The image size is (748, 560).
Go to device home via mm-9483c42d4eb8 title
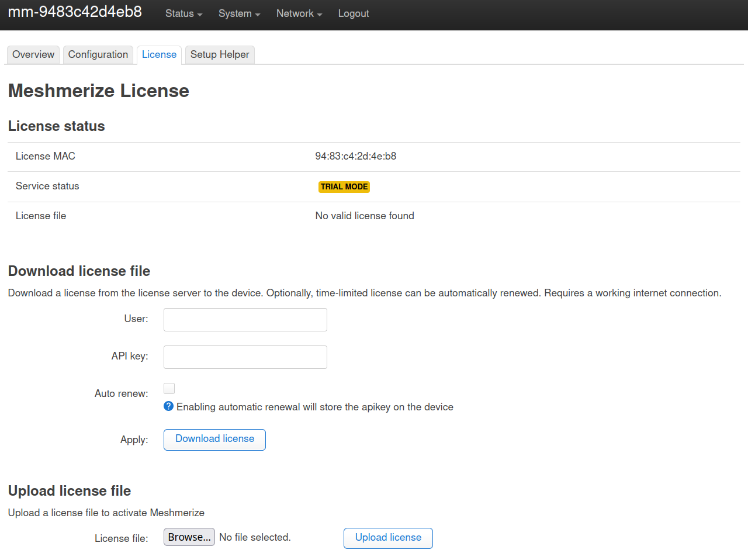75,12
